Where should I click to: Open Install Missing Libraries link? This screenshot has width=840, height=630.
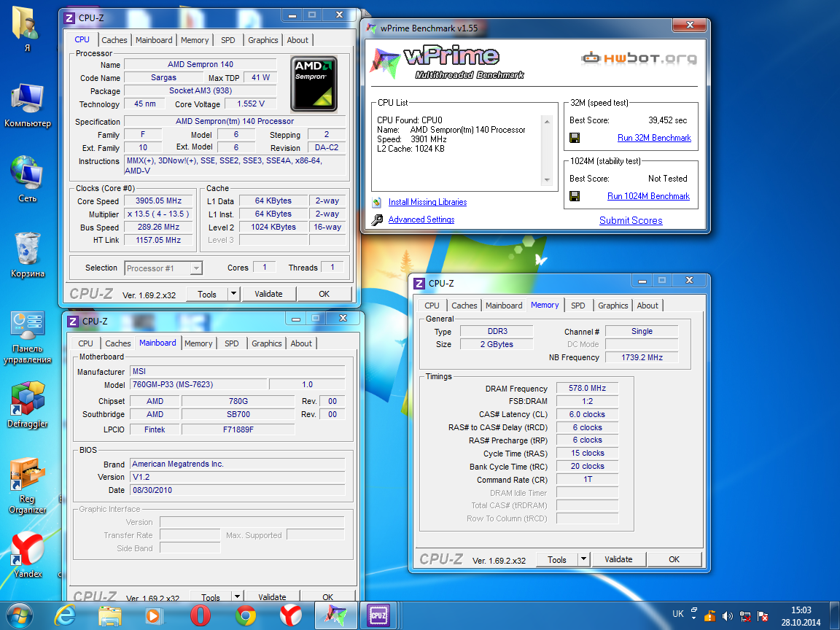[427, 202]
